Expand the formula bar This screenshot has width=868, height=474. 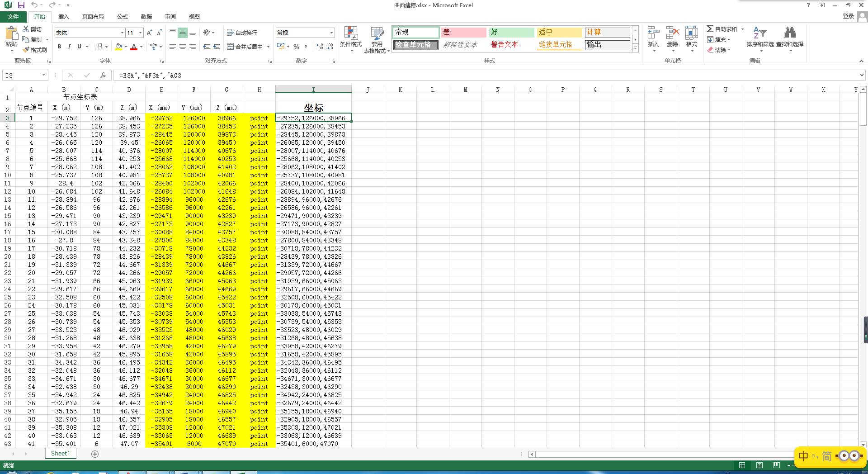coord(862,75)
